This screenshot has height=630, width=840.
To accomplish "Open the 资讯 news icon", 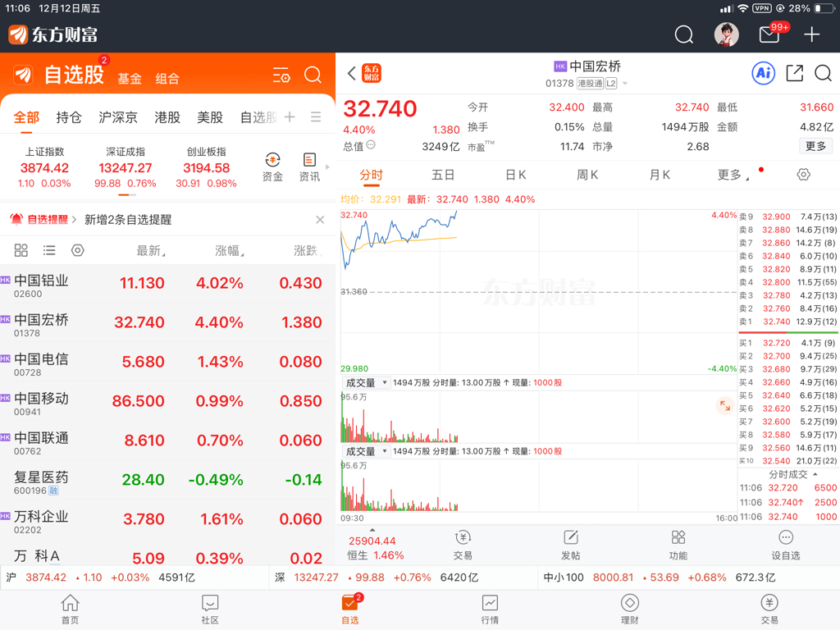I will point(309,167).
